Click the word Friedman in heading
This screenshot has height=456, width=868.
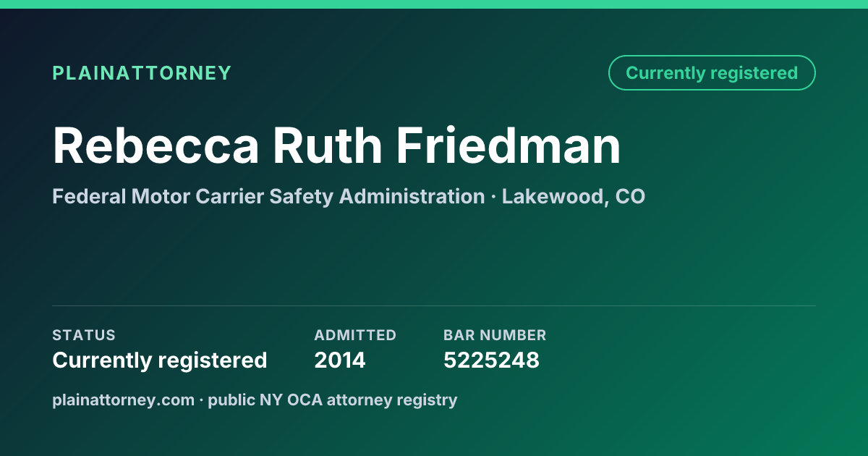[508, 145]
